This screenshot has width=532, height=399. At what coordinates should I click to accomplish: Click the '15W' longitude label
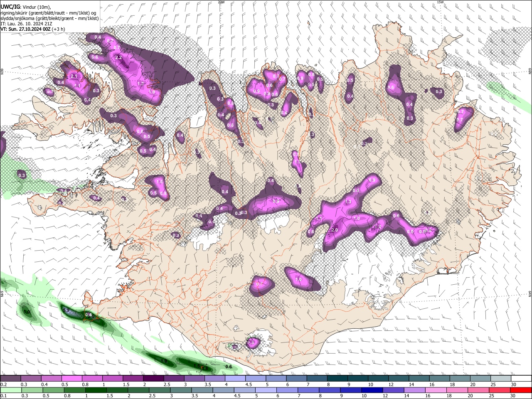[x=441, y=2]
